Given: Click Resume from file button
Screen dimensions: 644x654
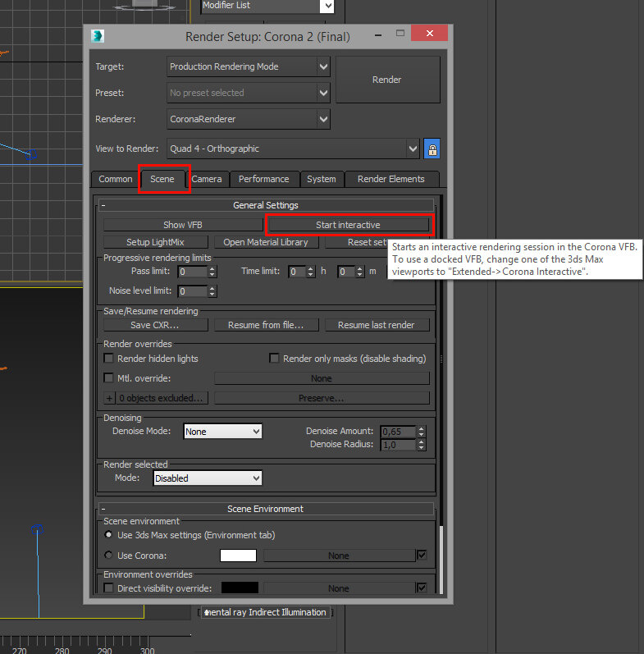Looking at the screenshot, I should click(266, 325).
